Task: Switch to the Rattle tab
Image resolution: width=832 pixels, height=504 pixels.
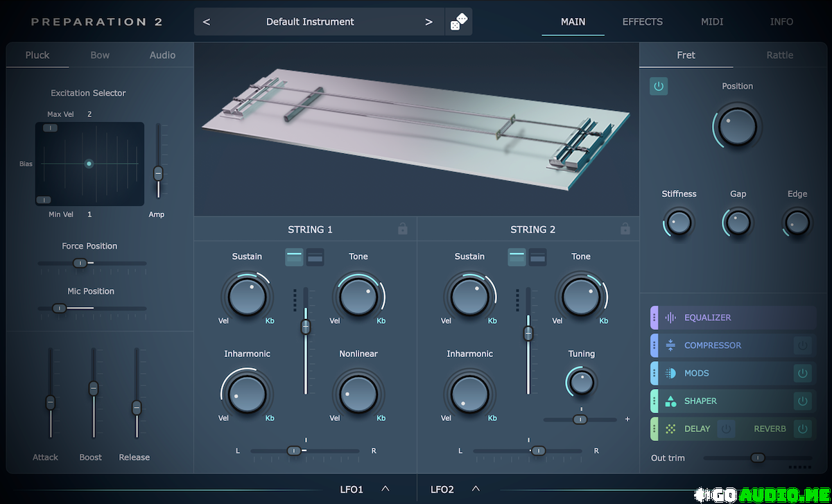Action: point(780,55)
